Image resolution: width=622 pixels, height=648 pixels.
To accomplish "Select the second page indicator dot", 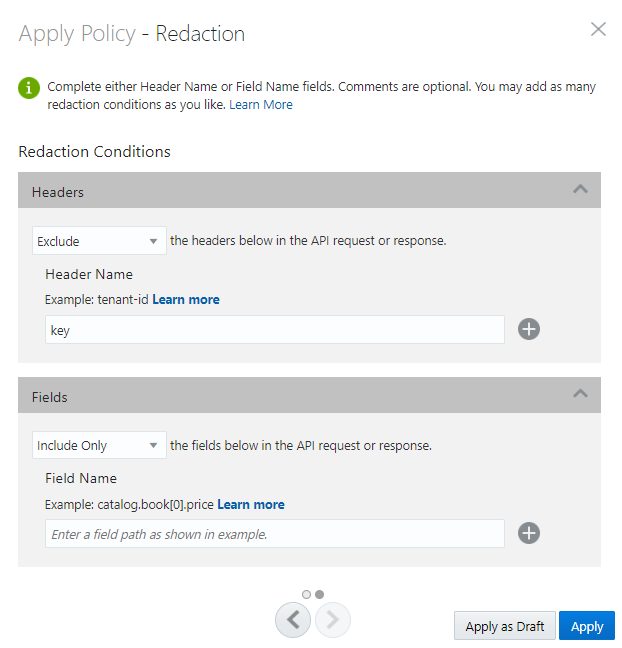I will point(319,594).
